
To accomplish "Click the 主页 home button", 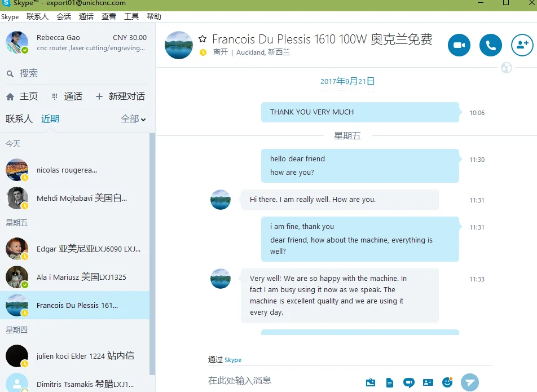I will tap(22, 96).
